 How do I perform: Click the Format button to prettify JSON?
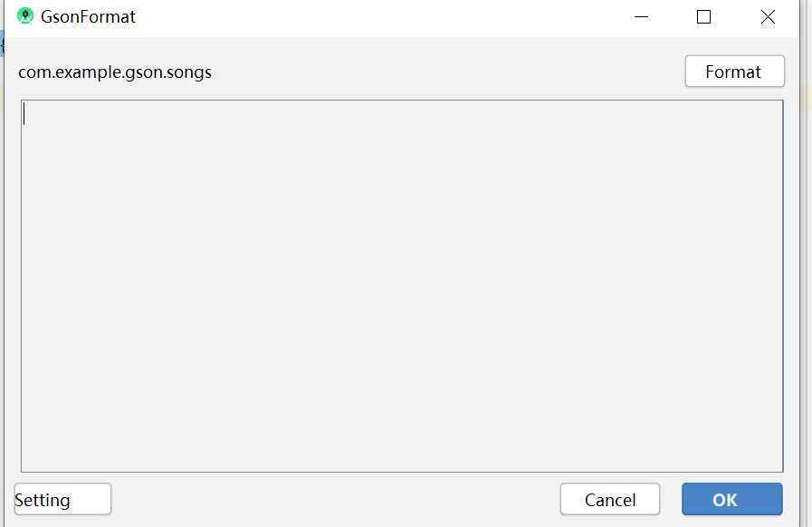(x=734, y=71)
